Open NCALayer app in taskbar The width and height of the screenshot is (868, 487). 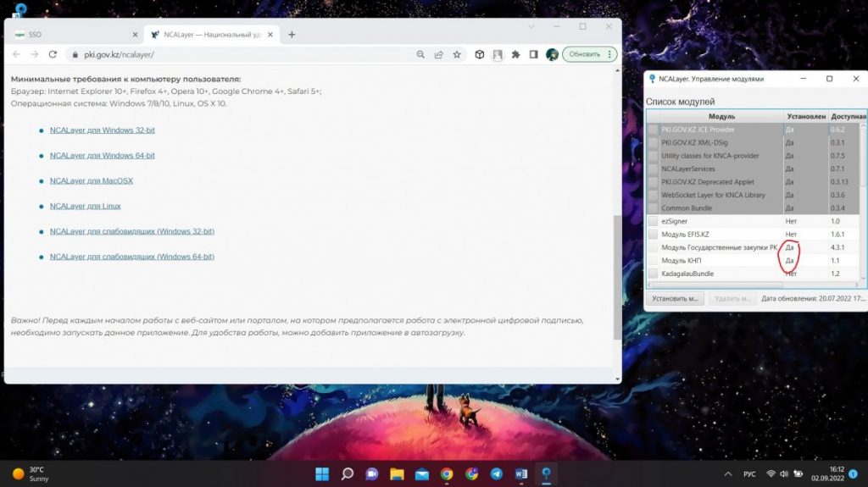[x=547, y=473]
